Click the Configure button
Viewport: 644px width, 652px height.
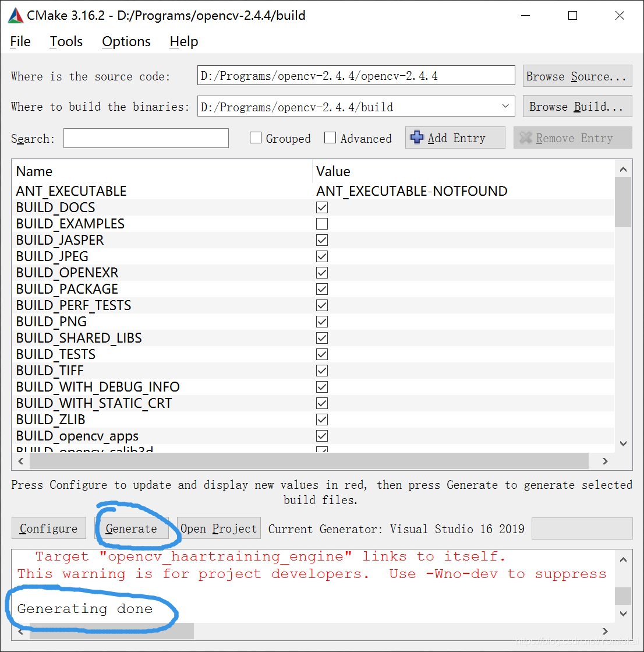(48, 528)
